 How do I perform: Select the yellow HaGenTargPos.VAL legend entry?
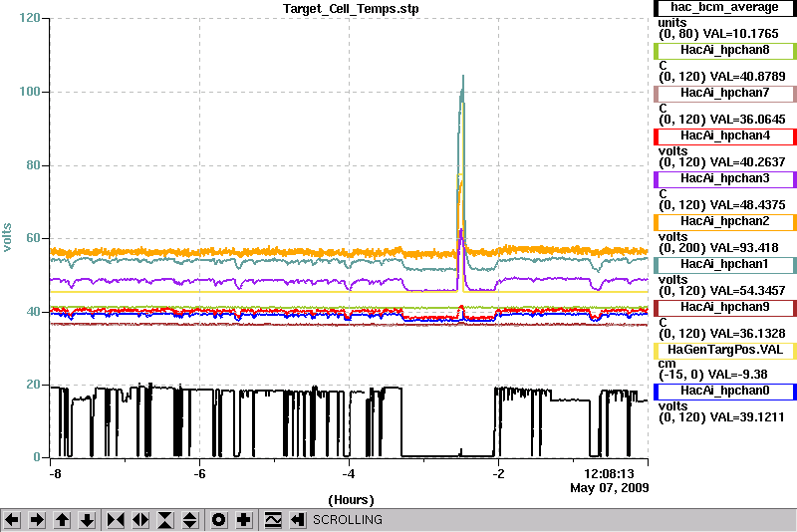pyautogui.click(x=725, y=350)
